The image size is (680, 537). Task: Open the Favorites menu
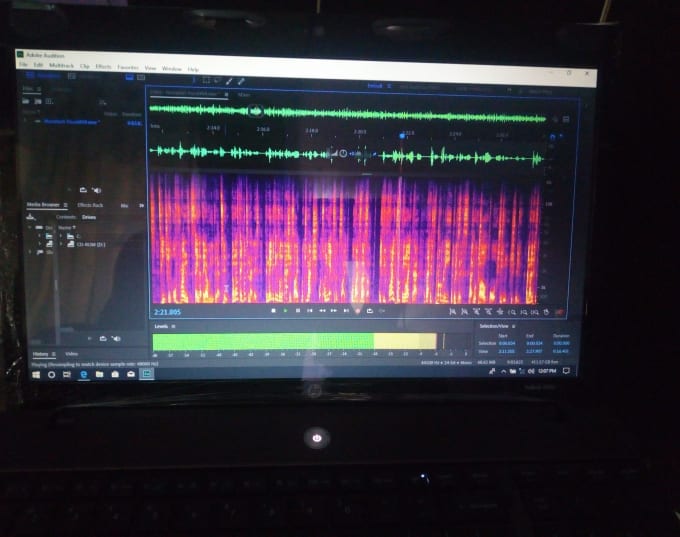coord(128,67)
